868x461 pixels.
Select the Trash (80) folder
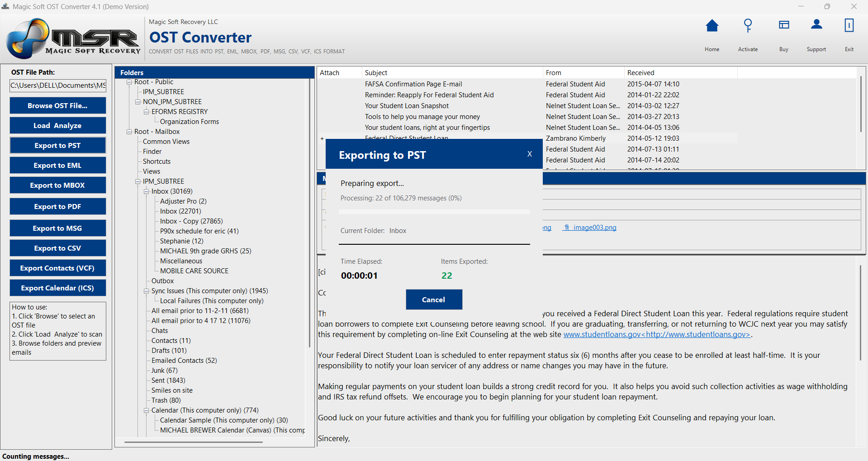[x=166, y=400]
